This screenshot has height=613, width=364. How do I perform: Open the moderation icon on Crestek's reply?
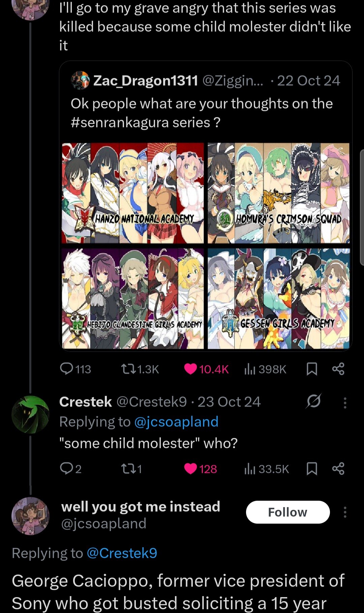click(315, 402)
